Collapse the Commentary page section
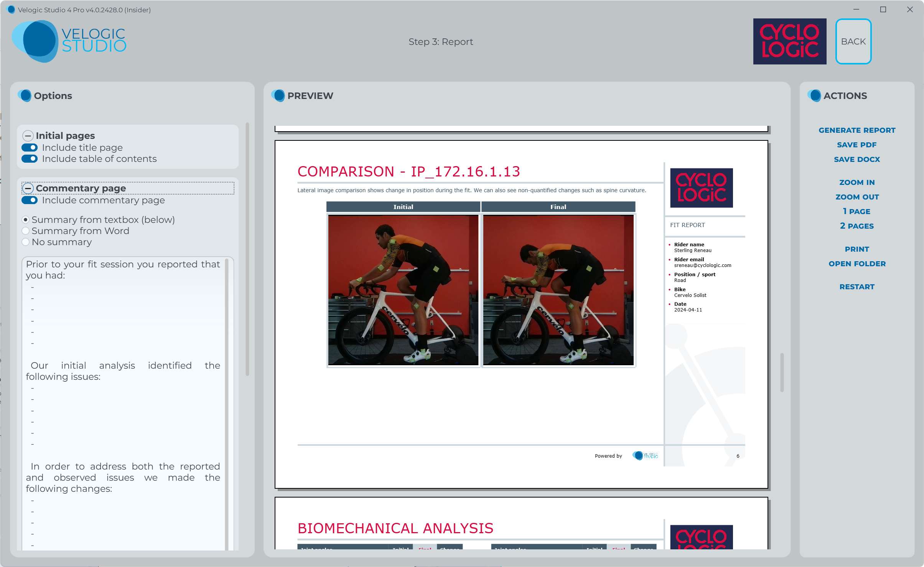Viewport: 924px width, 567px height. 28,188
